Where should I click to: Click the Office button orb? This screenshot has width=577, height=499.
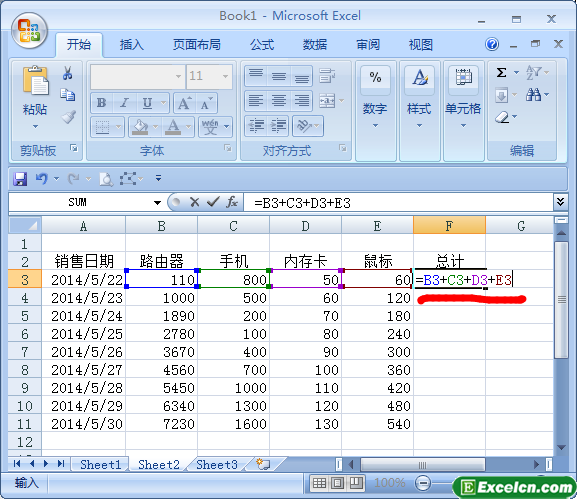29,31
